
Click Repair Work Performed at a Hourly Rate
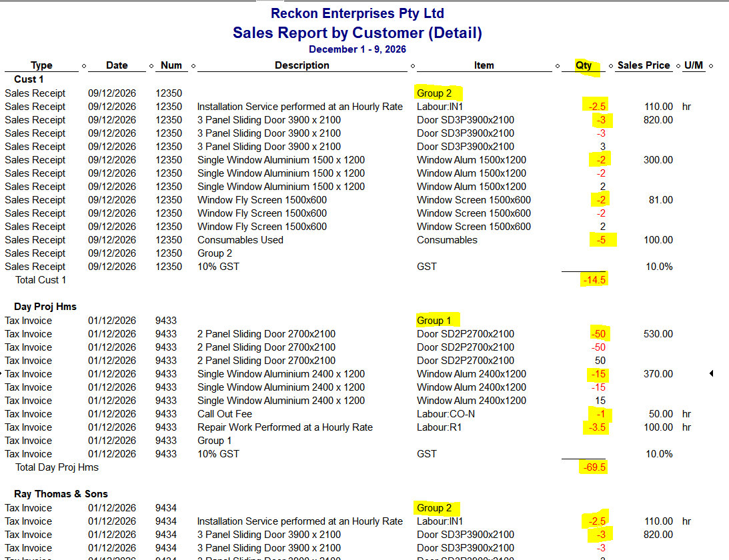click(x=285, y=427)
